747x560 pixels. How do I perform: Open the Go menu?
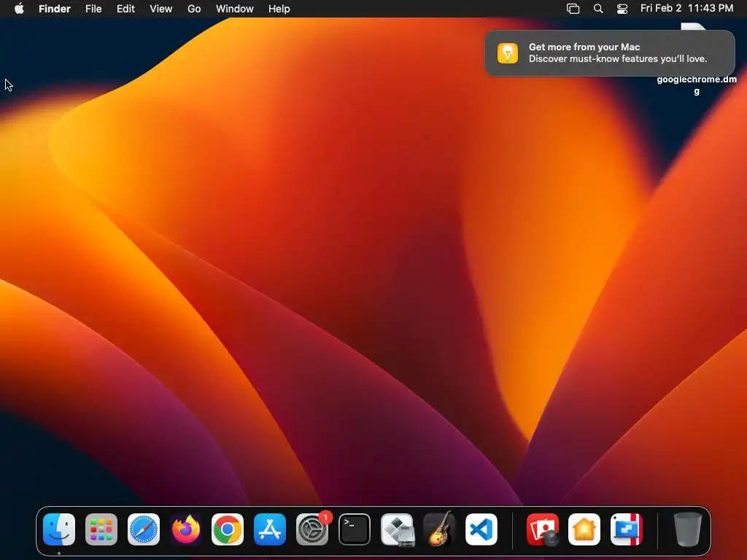pos(194,9)
